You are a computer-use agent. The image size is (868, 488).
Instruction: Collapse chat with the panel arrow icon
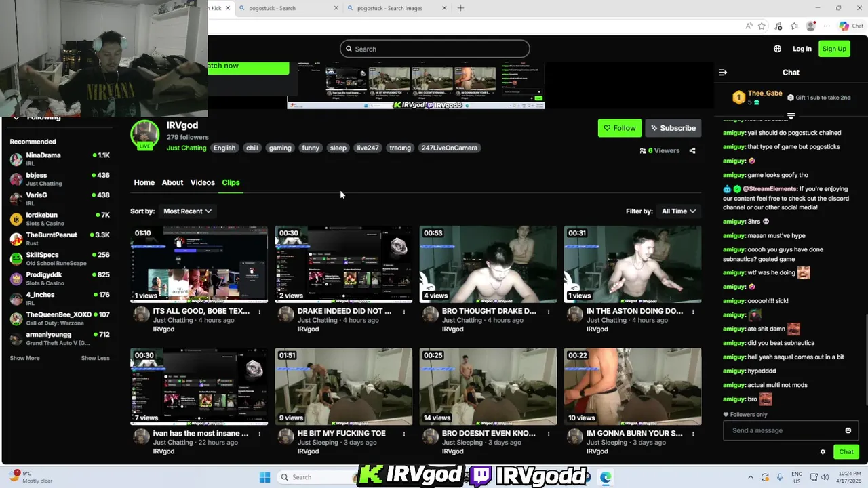(x=723, y=73)
